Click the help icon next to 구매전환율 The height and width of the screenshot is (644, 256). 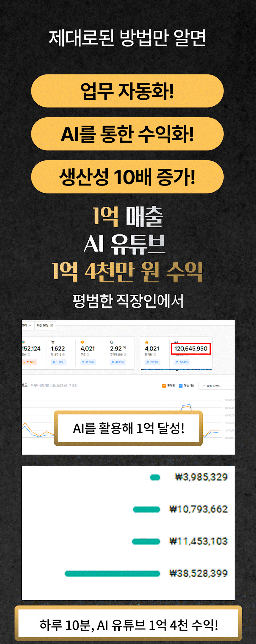tap(125, 355)
